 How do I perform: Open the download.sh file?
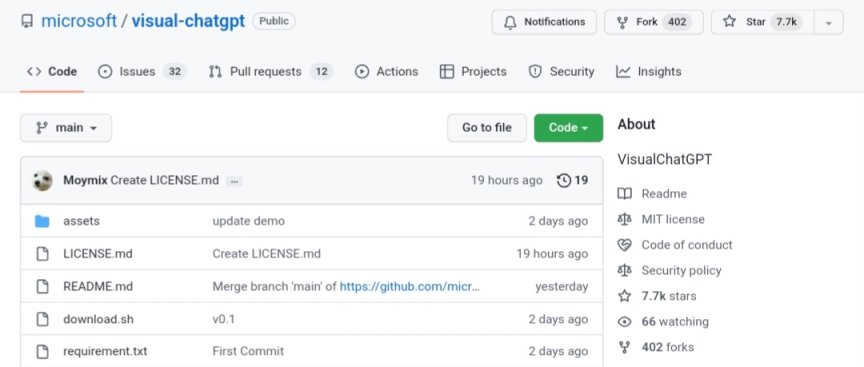point(99,319)
